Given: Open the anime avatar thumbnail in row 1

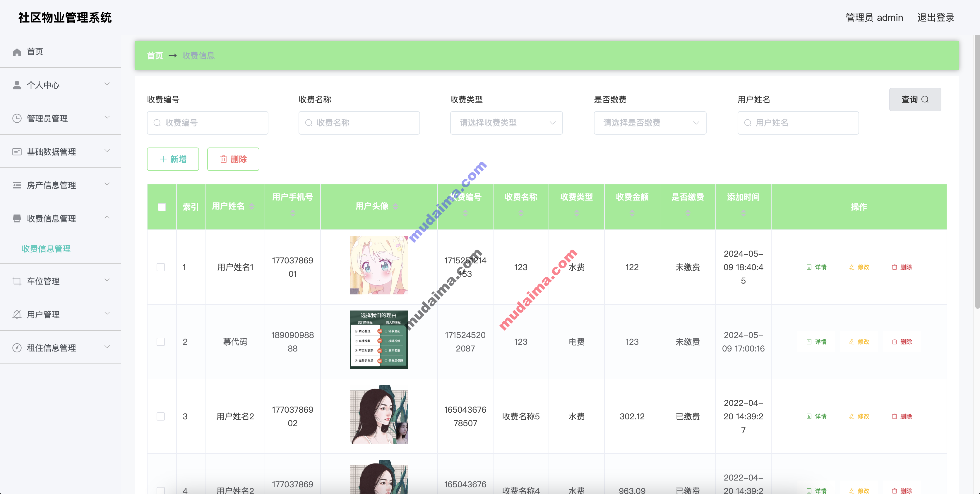Looking at the screenshot, I should click(378, 265).
